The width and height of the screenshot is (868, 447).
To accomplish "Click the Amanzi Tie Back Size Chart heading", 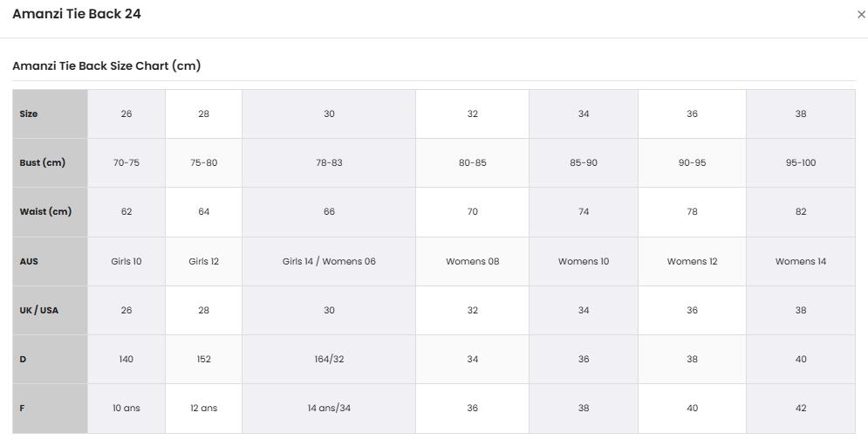I will point(106,65).
